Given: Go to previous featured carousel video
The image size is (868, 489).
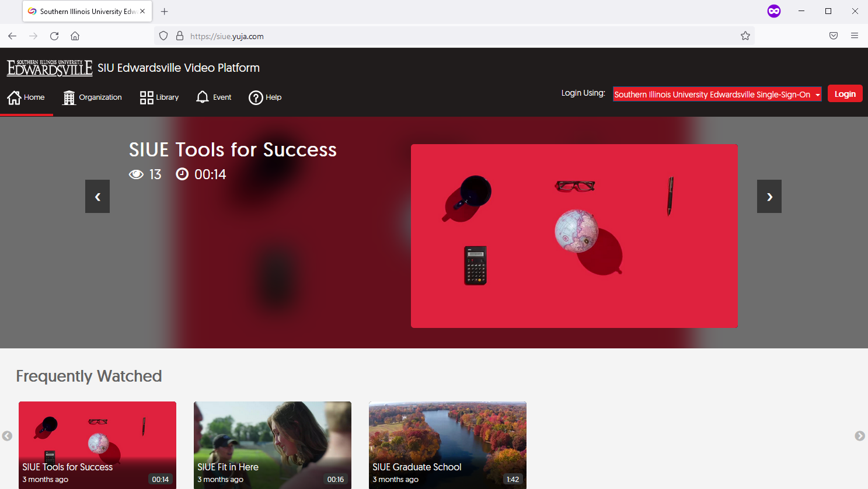Looking at the screenshot, I should coord(97,197).
